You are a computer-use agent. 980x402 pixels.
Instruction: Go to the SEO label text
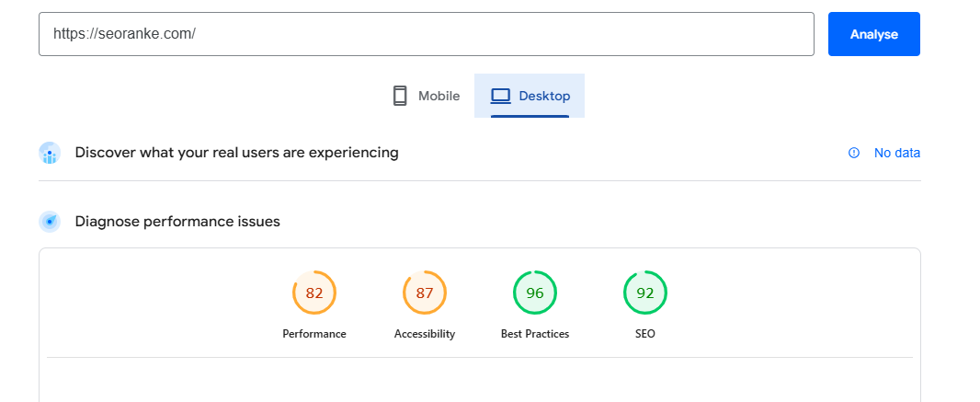click(x=645, y=334)
